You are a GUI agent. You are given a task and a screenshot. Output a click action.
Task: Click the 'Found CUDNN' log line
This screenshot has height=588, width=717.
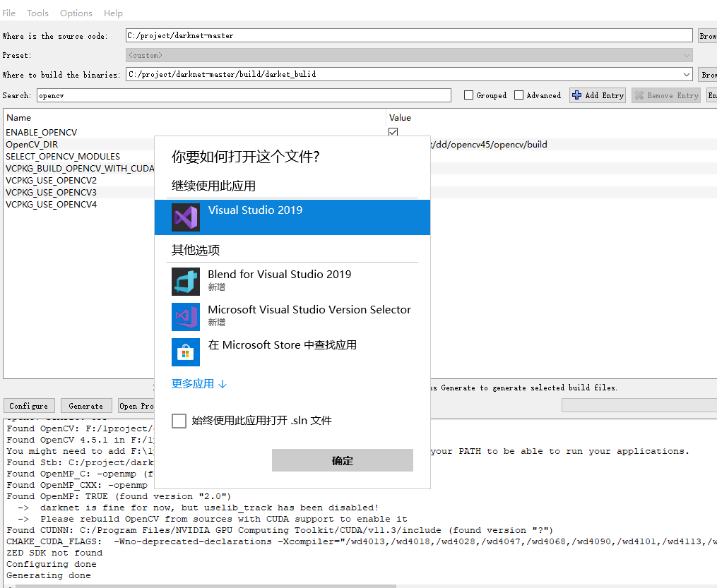pyautogui.click(x=280, y=530)
